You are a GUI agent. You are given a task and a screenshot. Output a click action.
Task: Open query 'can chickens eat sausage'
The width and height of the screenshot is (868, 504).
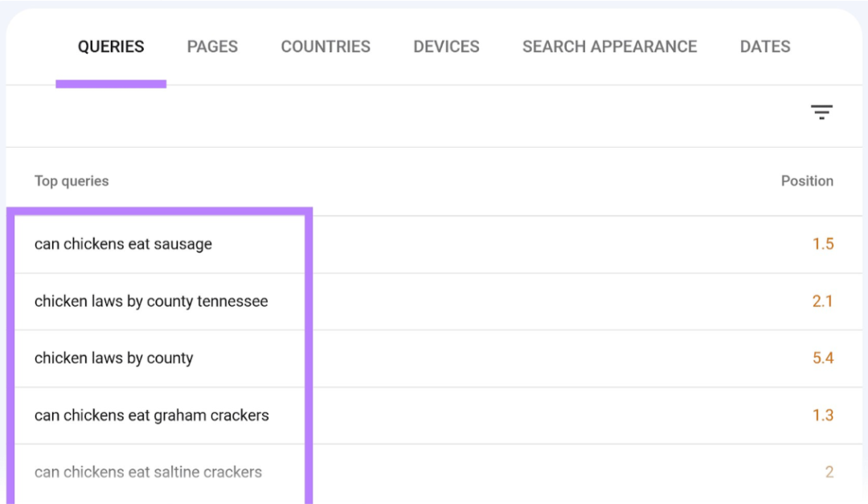[x=123, y=244]
